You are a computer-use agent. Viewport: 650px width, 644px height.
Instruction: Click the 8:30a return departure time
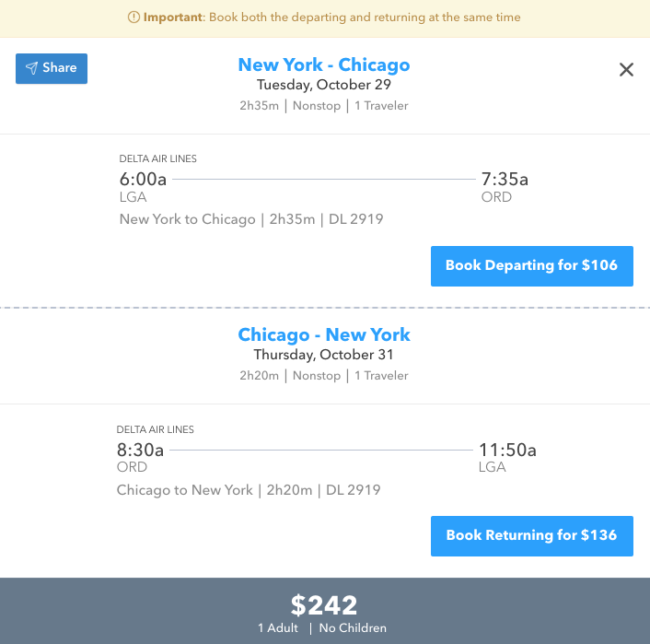coord(140,450)
